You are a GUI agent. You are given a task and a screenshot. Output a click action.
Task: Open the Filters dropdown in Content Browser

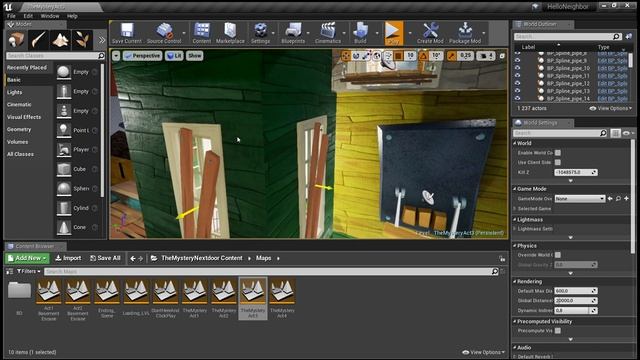pos(29,271)
